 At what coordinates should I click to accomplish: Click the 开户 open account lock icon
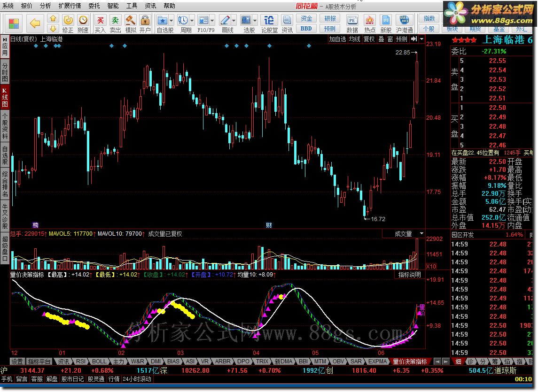coord(145,23)
